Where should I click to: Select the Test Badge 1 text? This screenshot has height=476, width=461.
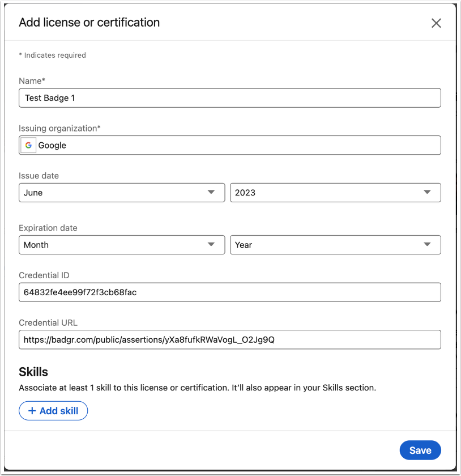coord(49,97)
